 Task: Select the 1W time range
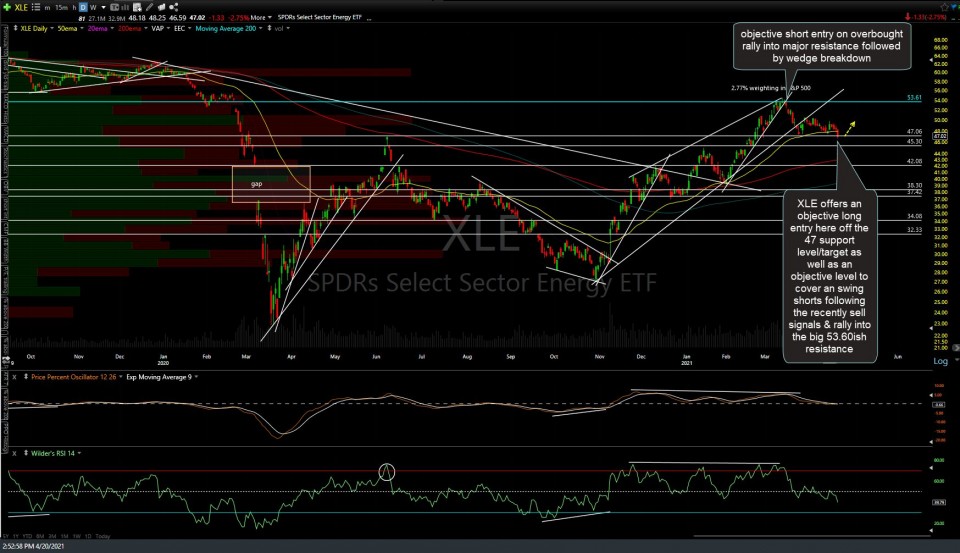77,536
